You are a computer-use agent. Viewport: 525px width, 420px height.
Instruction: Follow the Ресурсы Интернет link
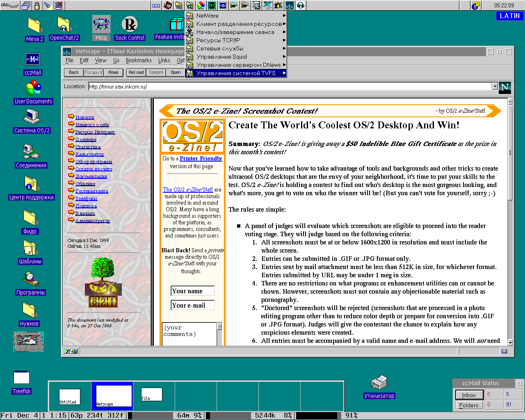pyautogui.click(x=95, y=132)
